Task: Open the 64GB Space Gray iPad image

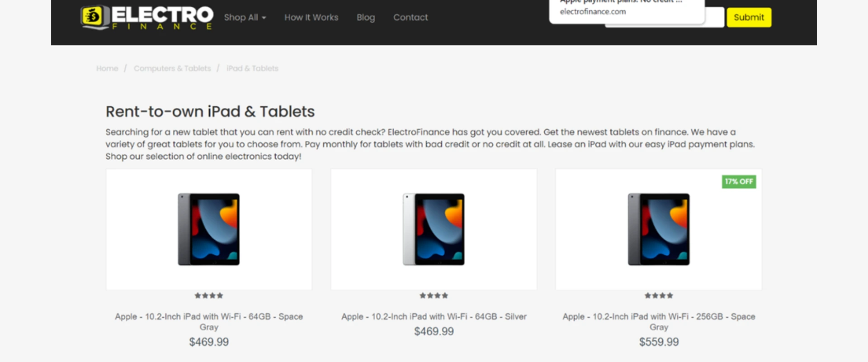Action: click(x=209, y=229)
